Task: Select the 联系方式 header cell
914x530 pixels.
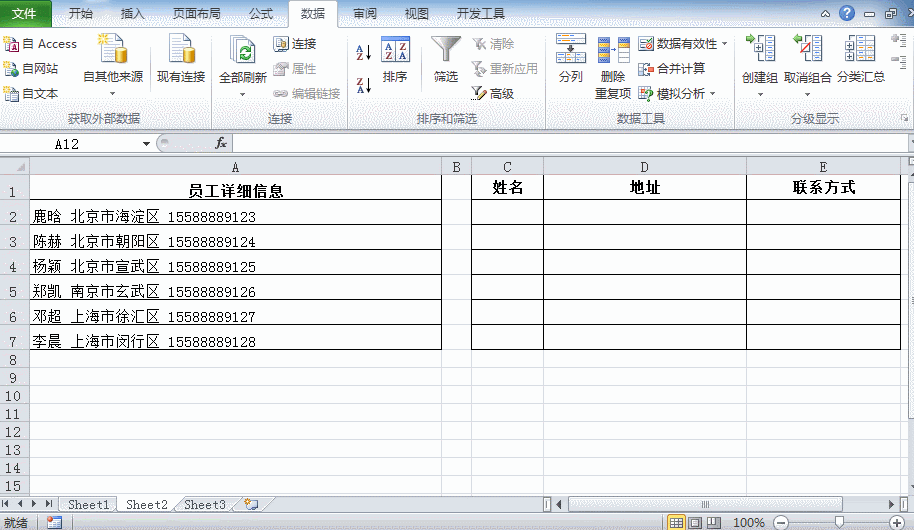Action: pos(823,188)
